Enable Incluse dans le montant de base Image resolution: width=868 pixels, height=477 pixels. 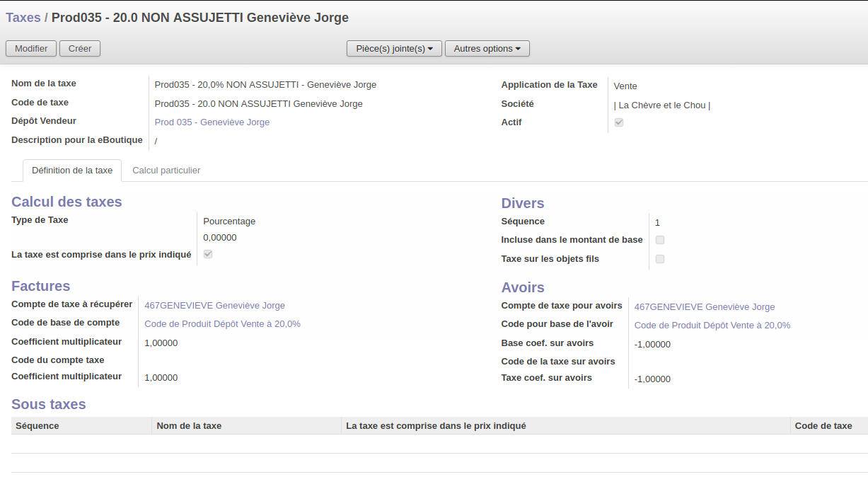point(660,240)
